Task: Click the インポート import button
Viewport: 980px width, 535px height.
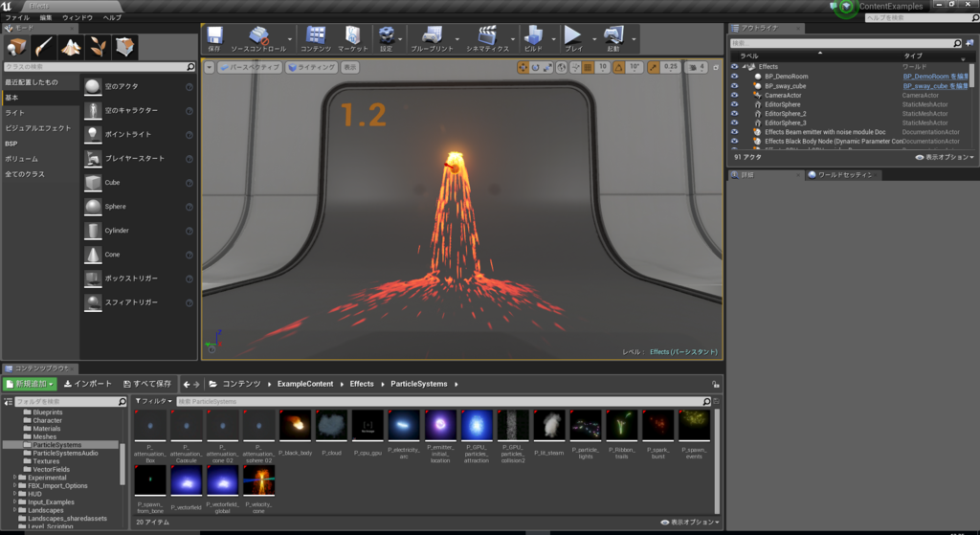Action: (x=88, y=384)
